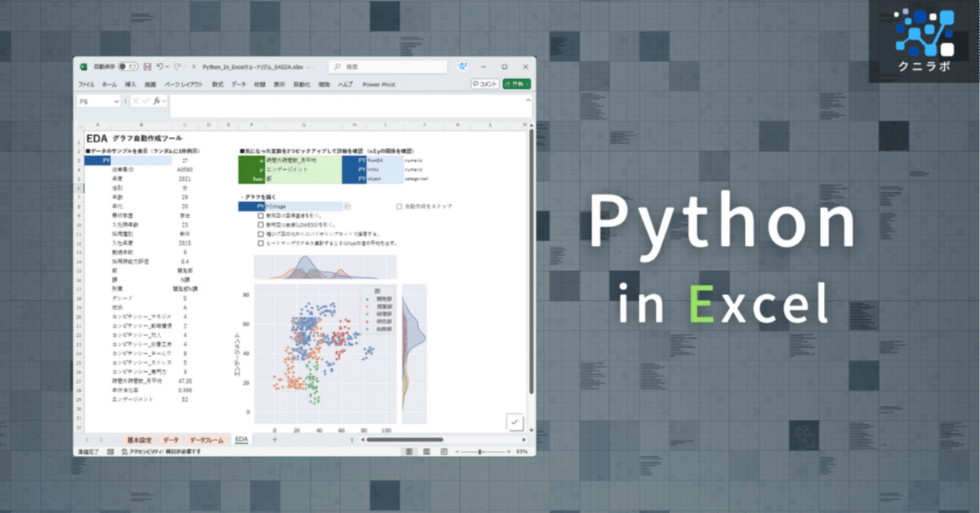
Task: Open the Redo dropdown arrow
Action: [x=185, y=65]
